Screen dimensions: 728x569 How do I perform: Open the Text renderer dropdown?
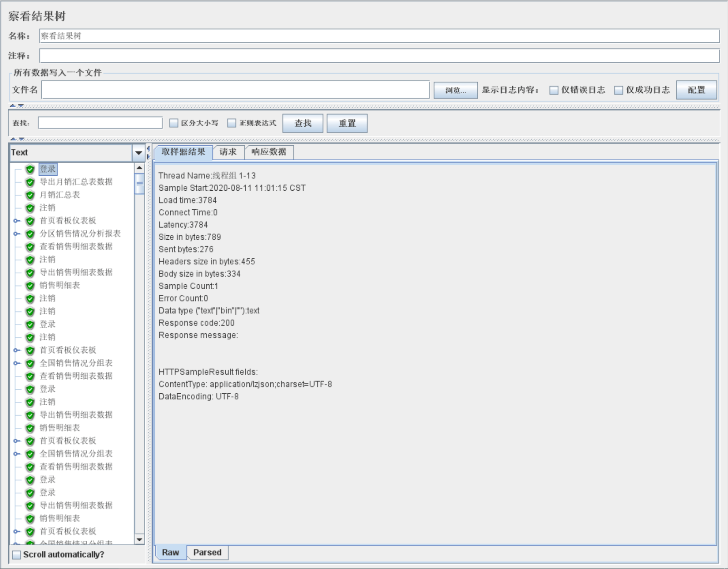point(139,153)
